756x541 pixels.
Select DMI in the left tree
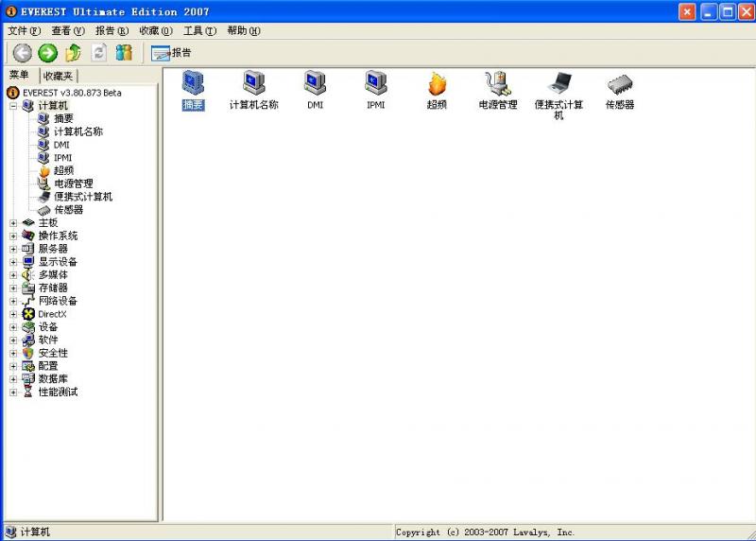click(61, 145)
